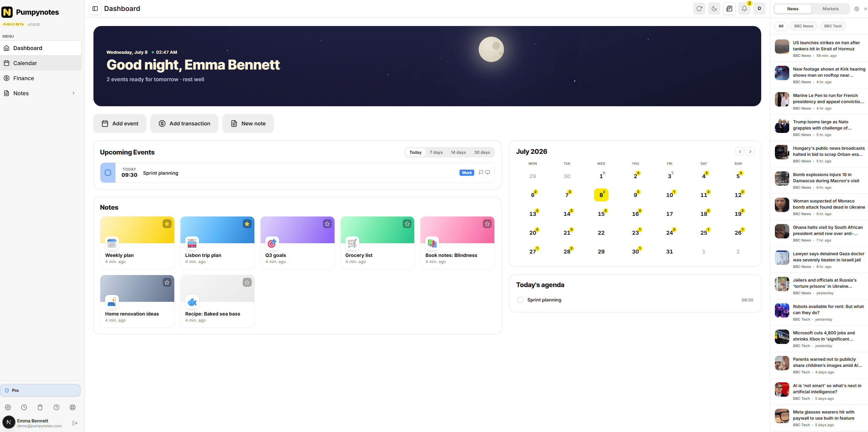Open Microsoft cuts 4,800 jobs article

point(819,339)
